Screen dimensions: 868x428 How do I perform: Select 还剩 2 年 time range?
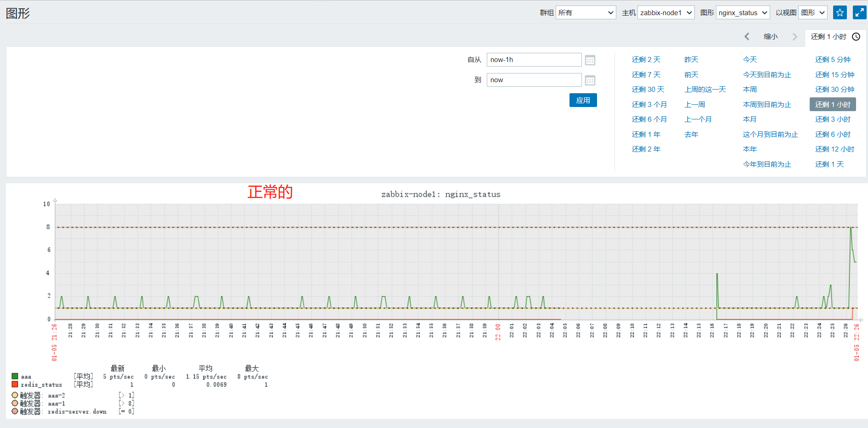click(x=646, y=149)
